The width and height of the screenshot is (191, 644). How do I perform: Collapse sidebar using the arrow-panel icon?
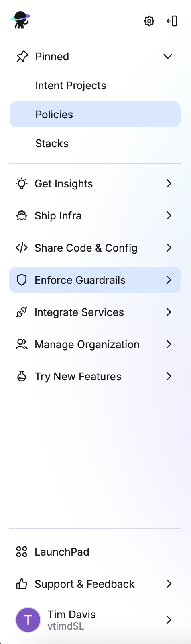click(x=172, y=21)
